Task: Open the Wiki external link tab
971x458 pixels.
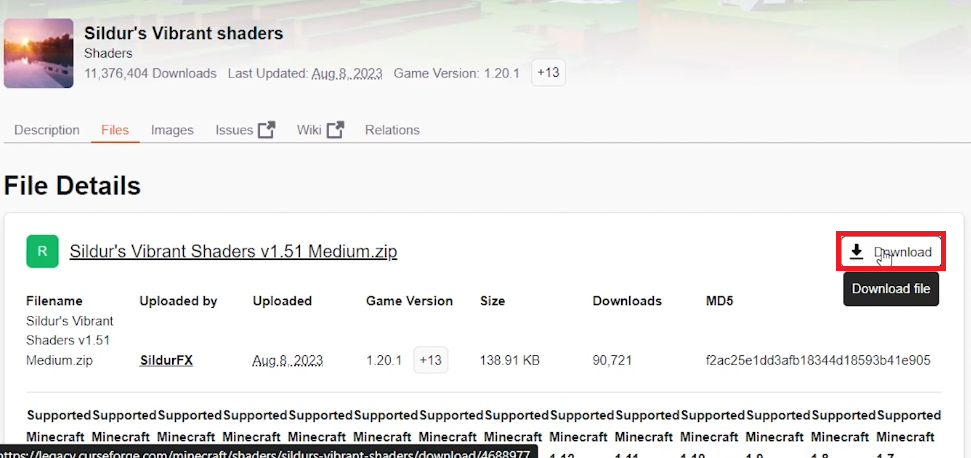Action: click(x=320, y=130)
